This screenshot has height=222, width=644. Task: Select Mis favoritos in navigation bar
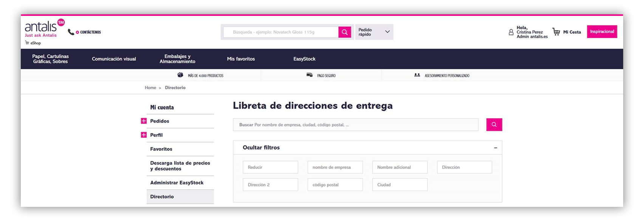click(241, 59)
